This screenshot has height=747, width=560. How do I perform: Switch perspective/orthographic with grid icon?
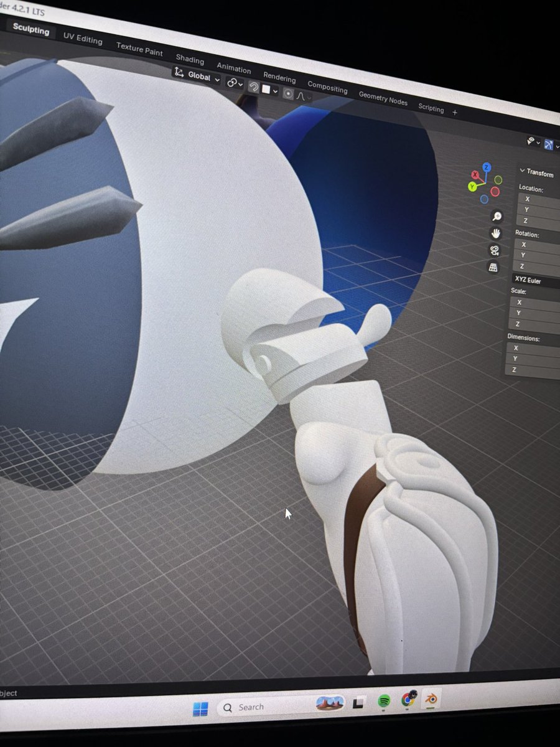[x=493, y=267]
